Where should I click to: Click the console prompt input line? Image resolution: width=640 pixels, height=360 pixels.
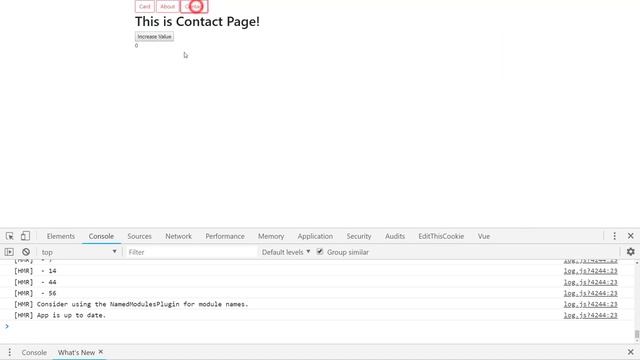(x=318, y=326)
